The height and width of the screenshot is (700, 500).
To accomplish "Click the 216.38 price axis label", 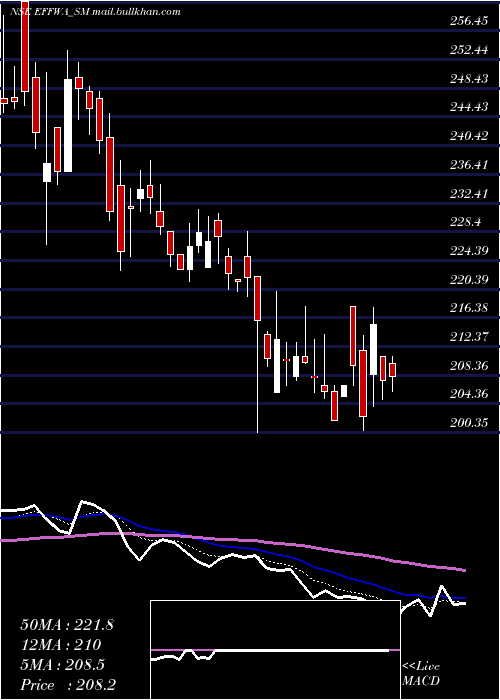I will point(469,308).
